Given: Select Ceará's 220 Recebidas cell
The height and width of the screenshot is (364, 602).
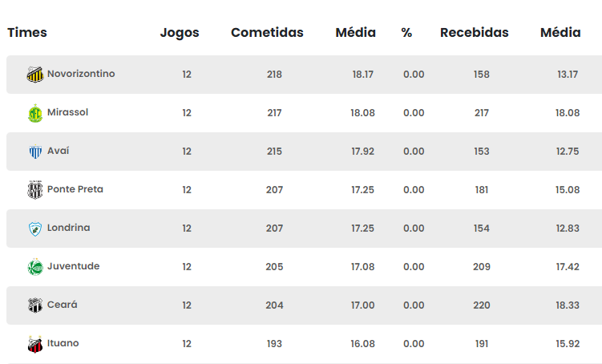Looking at the screenshot, I should 482,305.
